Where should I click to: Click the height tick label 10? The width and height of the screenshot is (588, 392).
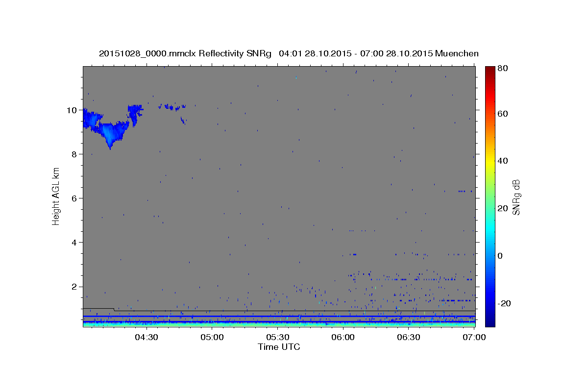pyautogui.click(x=73, y=110)
